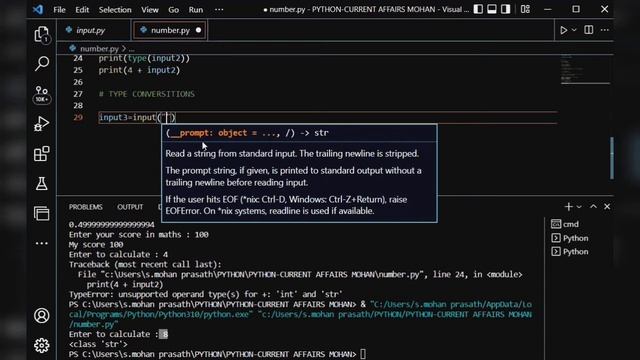Click number.py in the breadcrumb
This screenshot has height=360, width=640.
coord(99,49)
